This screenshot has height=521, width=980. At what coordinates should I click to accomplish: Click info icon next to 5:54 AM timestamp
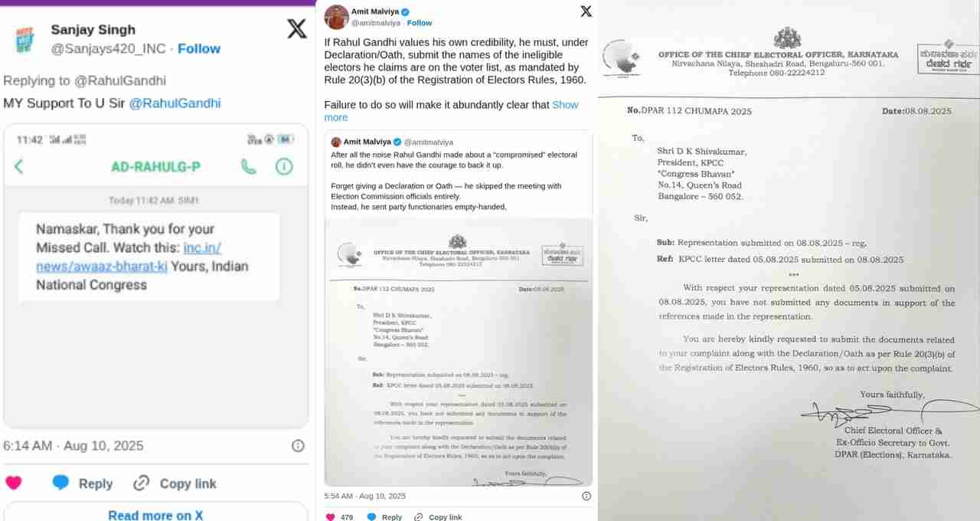pos(586,496)
